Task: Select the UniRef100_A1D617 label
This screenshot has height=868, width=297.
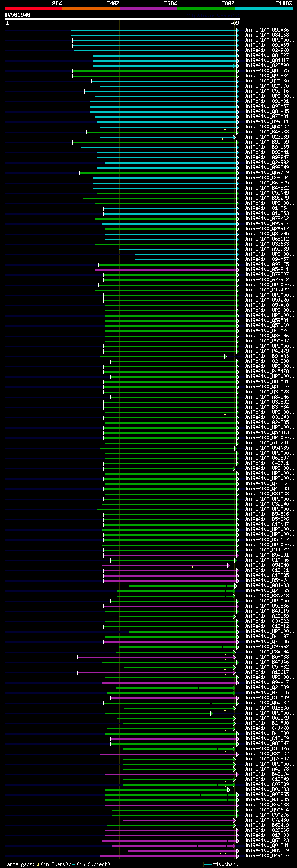Action: click(x=266, y=672)
